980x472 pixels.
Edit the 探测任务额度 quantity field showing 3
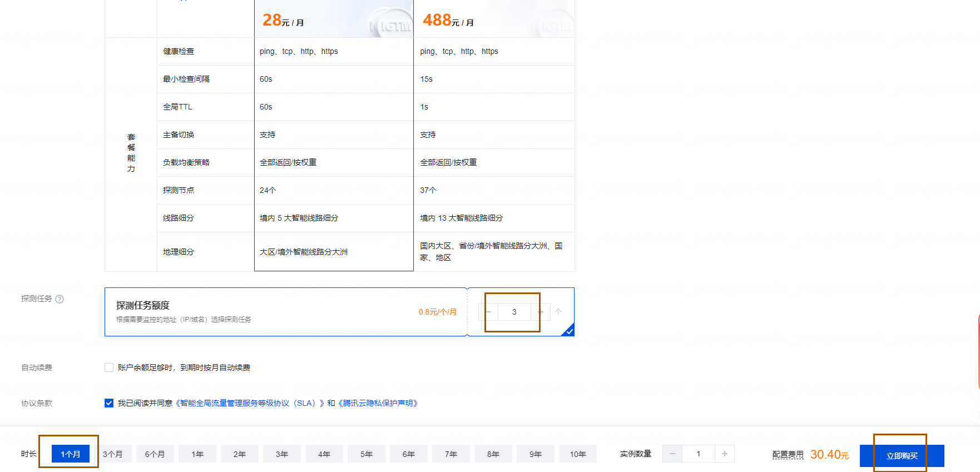514,312
